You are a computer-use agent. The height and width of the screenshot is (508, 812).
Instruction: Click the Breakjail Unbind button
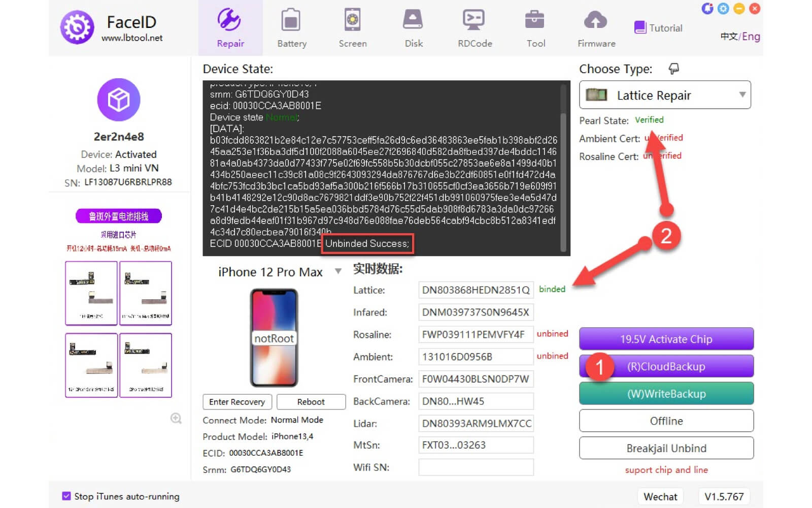pyautogui.click(x=666, y=449)
